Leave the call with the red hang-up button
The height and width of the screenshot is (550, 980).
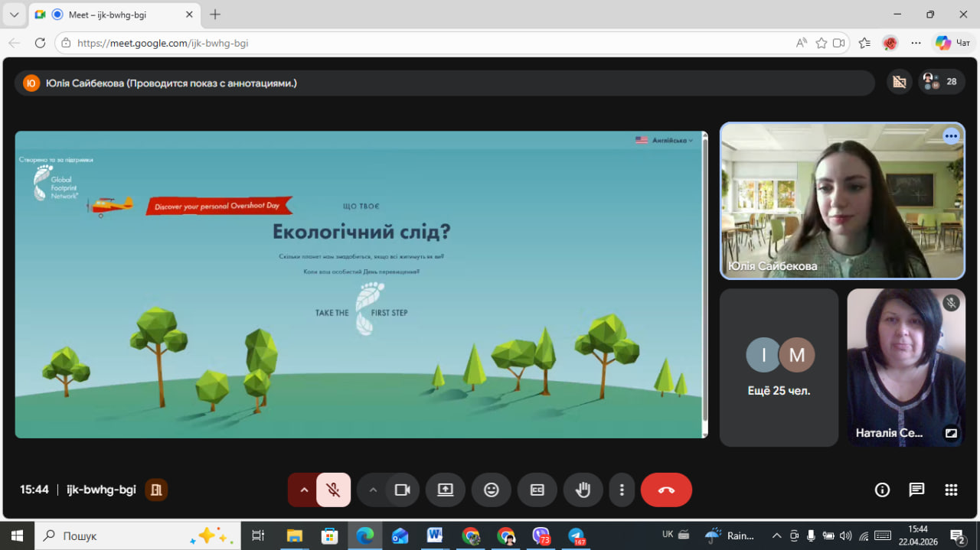(666, 490)
